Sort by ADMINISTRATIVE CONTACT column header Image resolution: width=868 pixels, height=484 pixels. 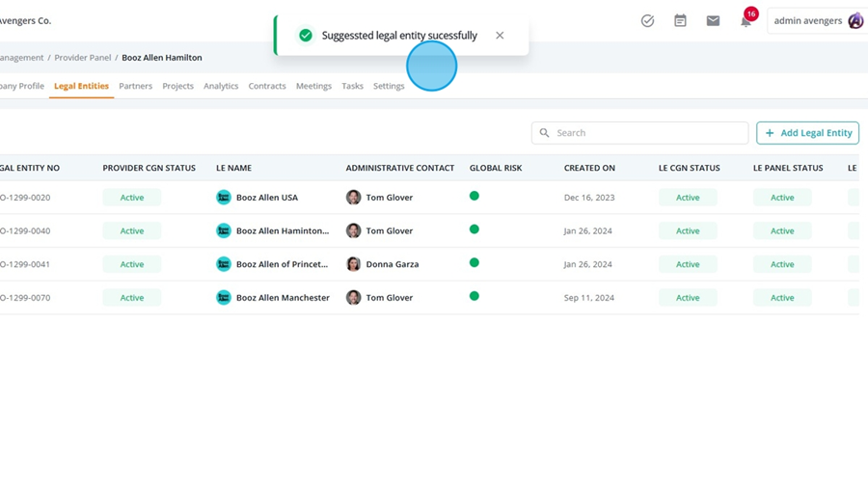(399, 168)
